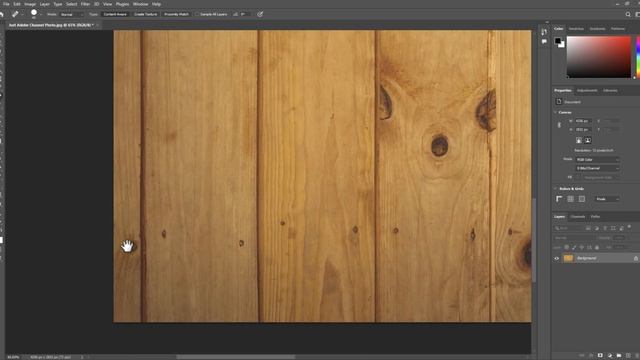Open the Help menu

point(156,4)
